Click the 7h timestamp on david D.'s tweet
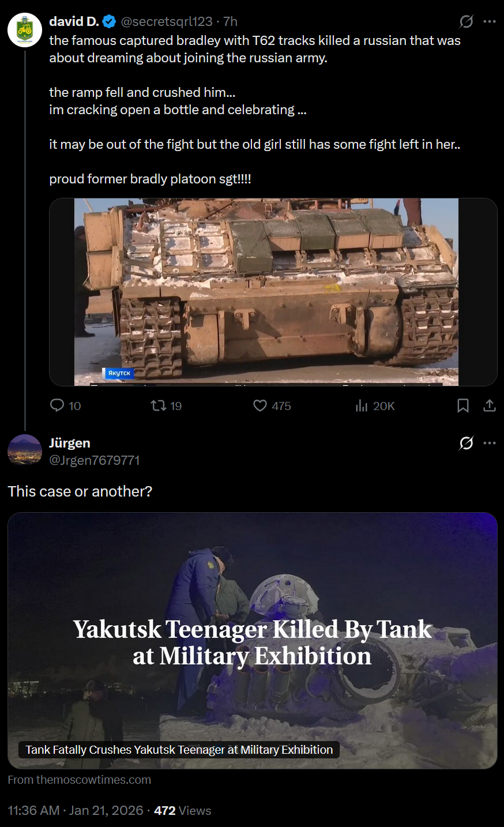 click(230, 21)
